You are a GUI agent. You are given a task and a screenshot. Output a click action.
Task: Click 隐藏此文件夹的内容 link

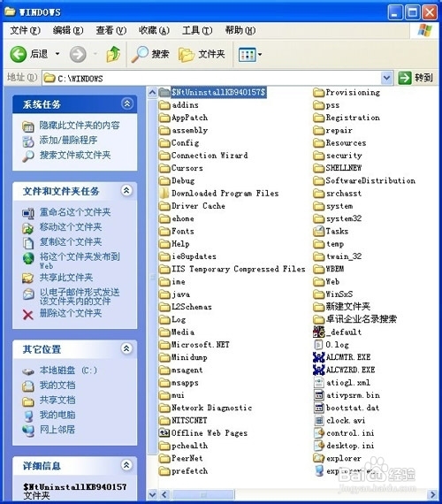click(80, 126)
